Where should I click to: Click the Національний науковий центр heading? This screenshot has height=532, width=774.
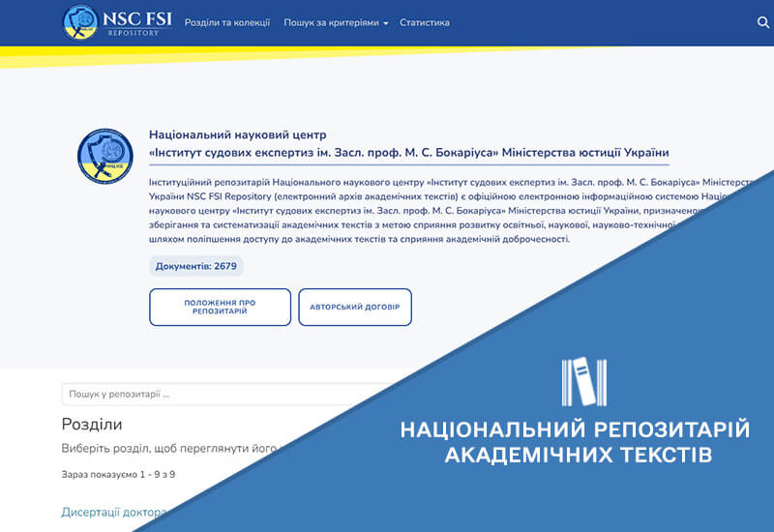(237, 134)
